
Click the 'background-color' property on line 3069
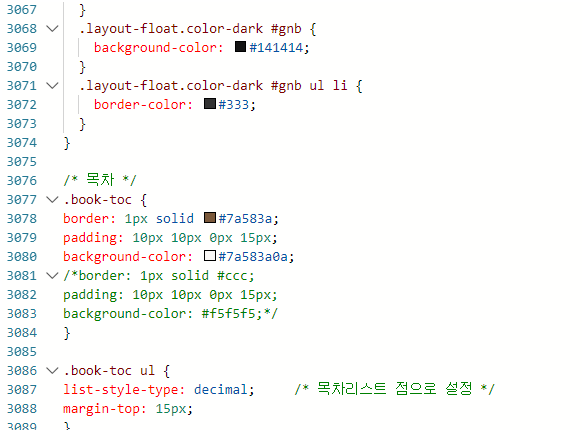pos(158,48)
